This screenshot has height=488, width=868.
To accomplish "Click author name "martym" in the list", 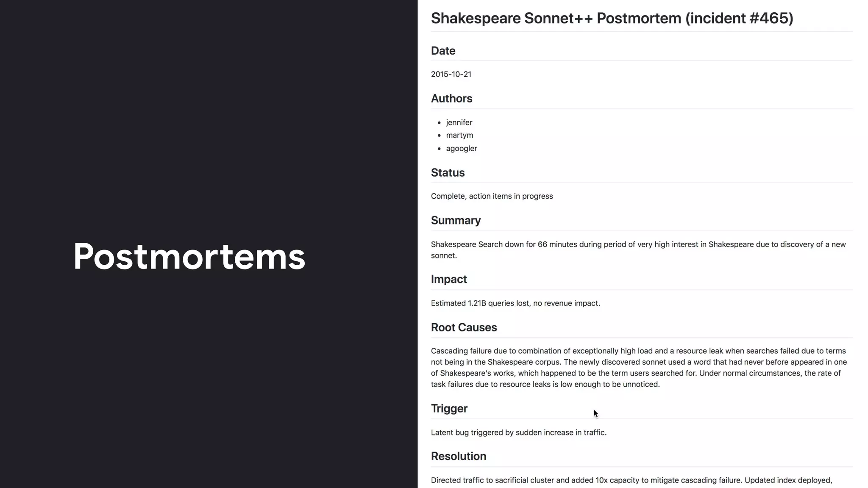I will tap(459, 135).
